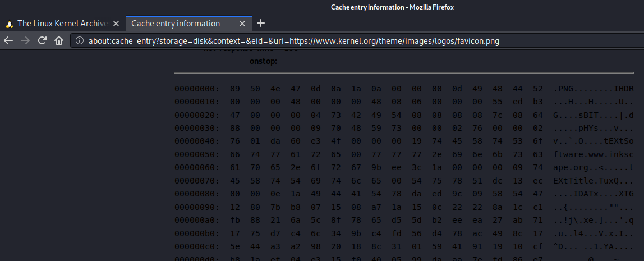Click the onstop: label text
The height and width of the screenshot is (261, 644).
pyautogui.click(x=263, y=62)
